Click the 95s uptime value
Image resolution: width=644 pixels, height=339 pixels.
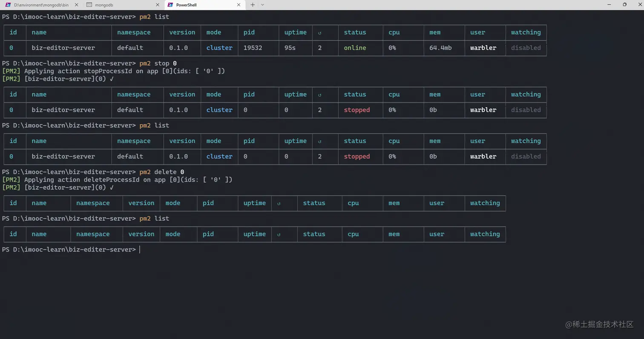[x=290, y=48]
